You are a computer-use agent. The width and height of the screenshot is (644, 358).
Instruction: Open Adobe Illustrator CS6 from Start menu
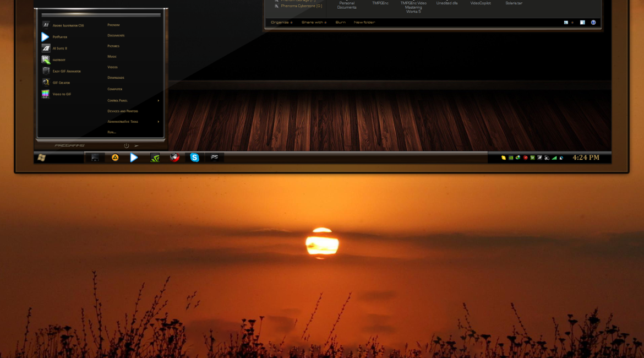point(68,25)
